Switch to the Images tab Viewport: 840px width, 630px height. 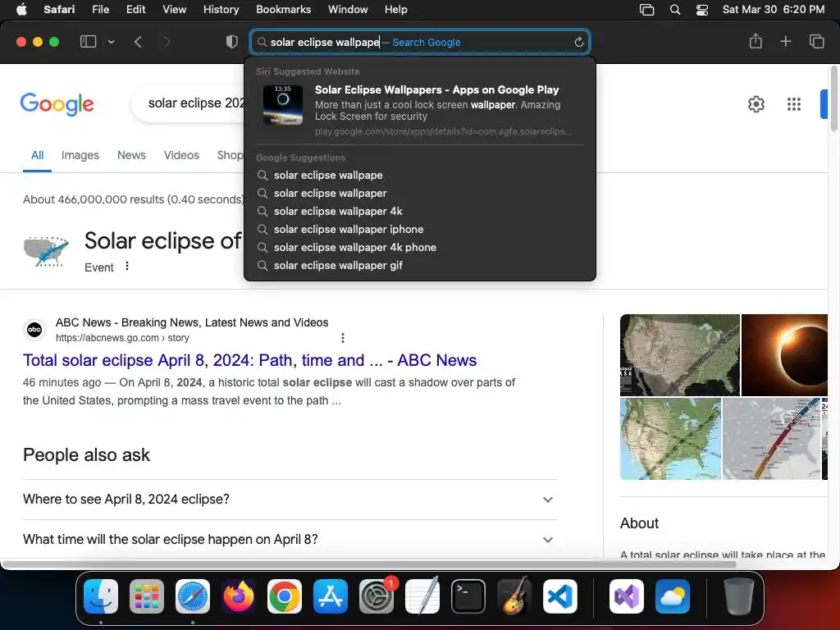click(x=80, y=155)
